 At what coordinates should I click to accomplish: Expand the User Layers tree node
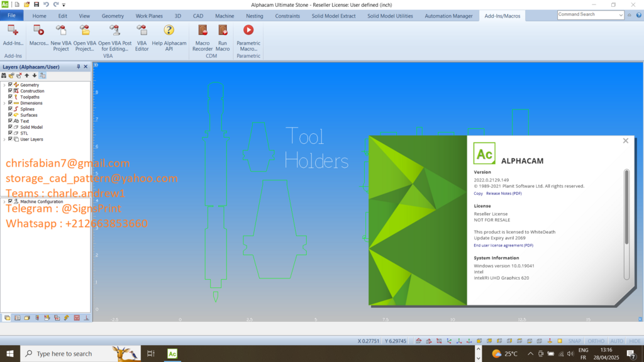[x=4, y=140]
